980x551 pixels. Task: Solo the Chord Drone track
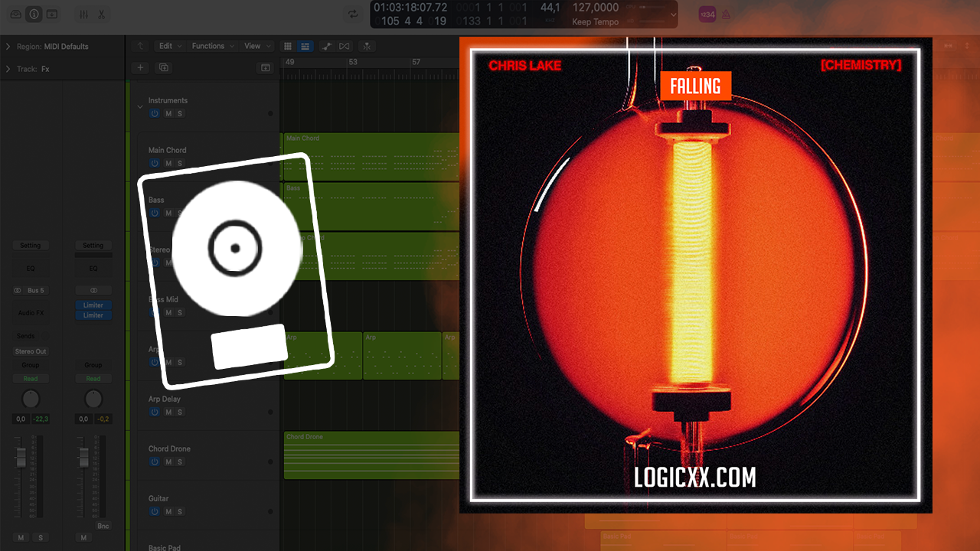180,461
